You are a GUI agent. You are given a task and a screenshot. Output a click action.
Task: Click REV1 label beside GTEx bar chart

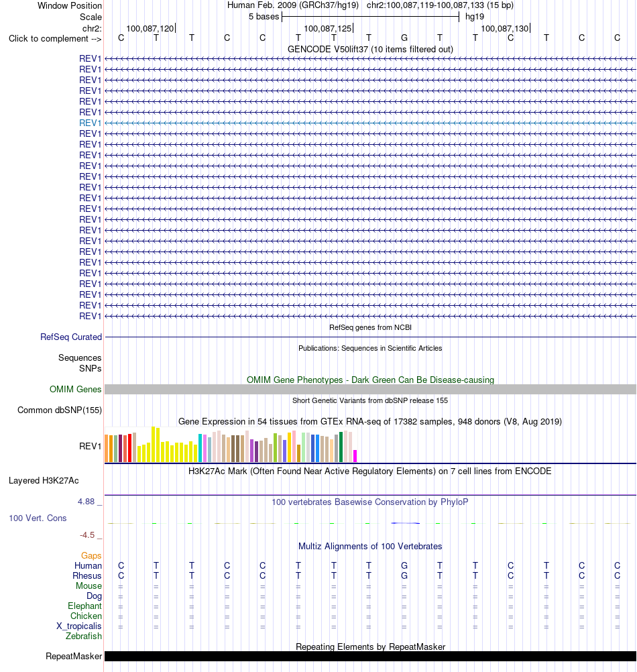point(91,446)
